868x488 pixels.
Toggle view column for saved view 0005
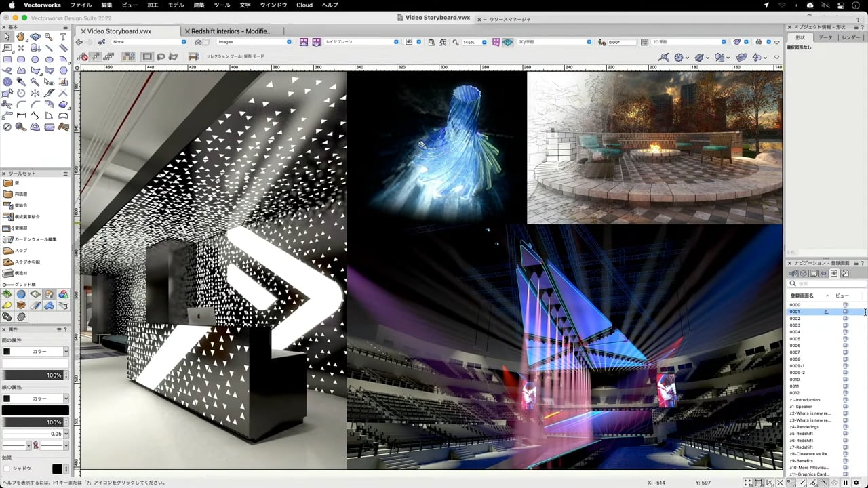pos(845,339)
